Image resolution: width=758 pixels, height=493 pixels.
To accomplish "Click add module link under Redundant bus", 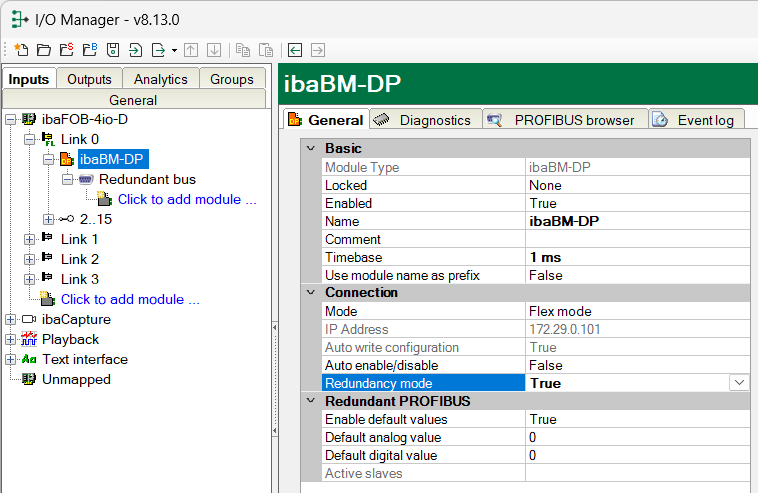I will [187, 199].
